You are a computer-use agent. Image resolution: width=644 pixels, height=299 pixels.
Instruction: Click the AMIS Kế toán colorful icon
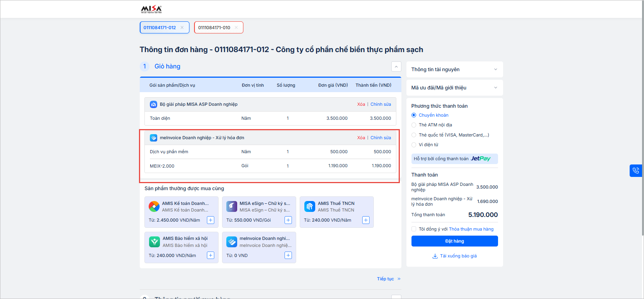154,206
